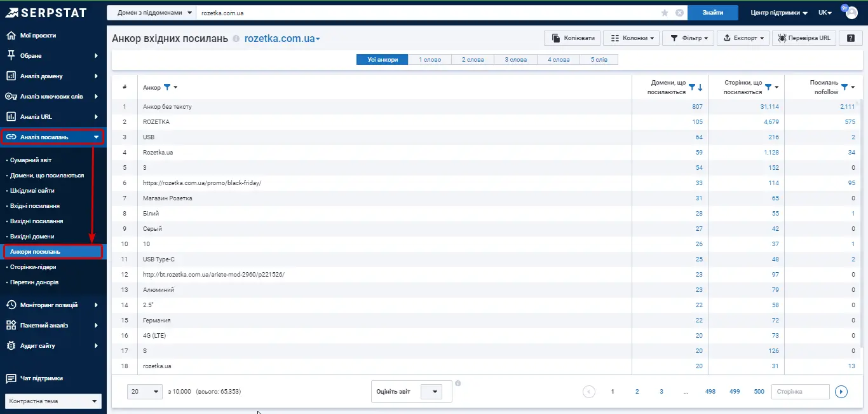Open Анкори посилань in the sidebar
The width and height of the screenshot is (868, 414).
click(52, 252)
